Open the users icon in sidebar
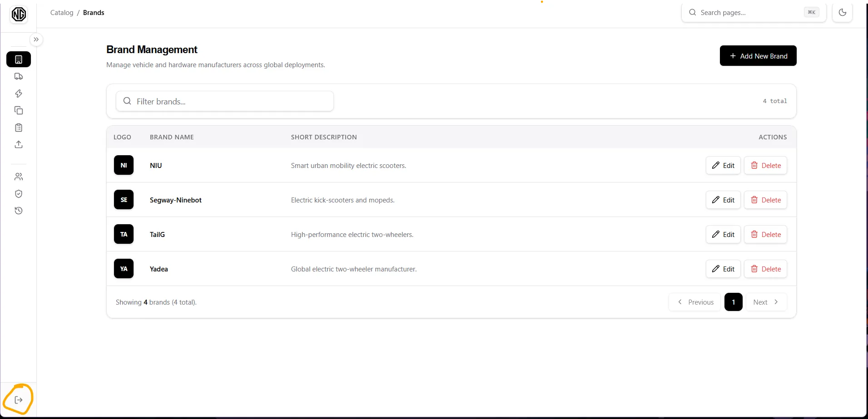 tap(19, 177)
